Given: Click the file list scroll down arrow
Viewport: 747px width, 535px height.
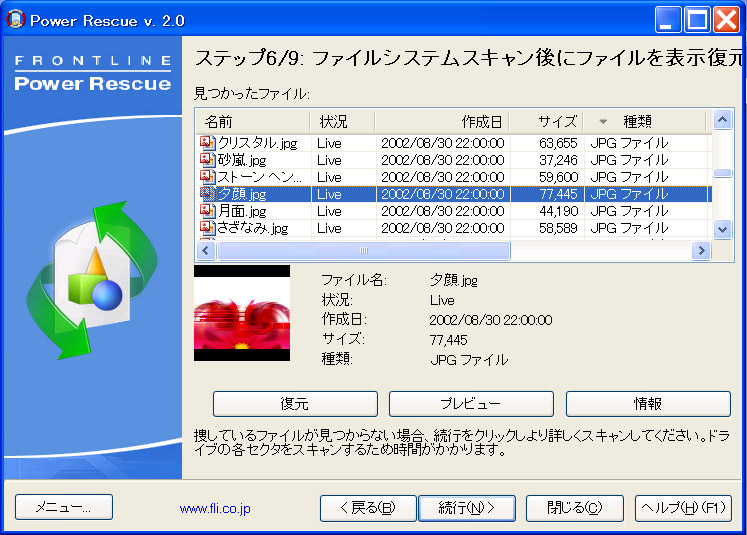Looking at the screenshot, I should (722, 230).
